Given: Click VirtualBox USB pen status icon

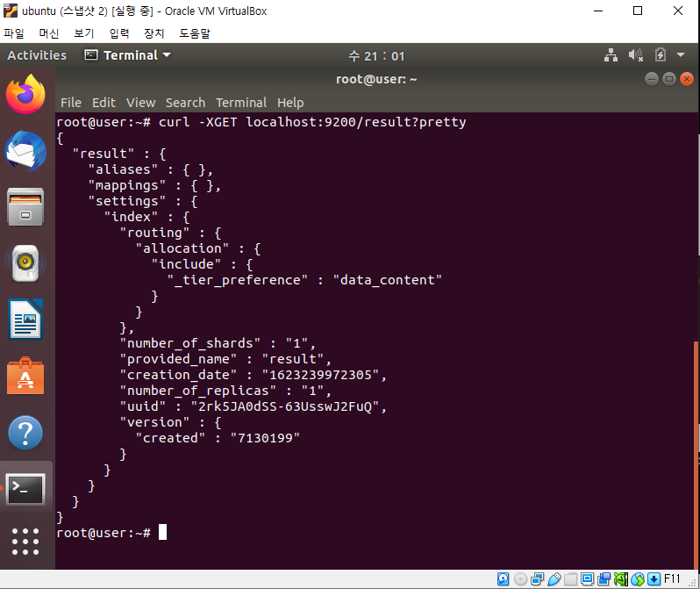Looking at the screenshot, I should point(554,579).
